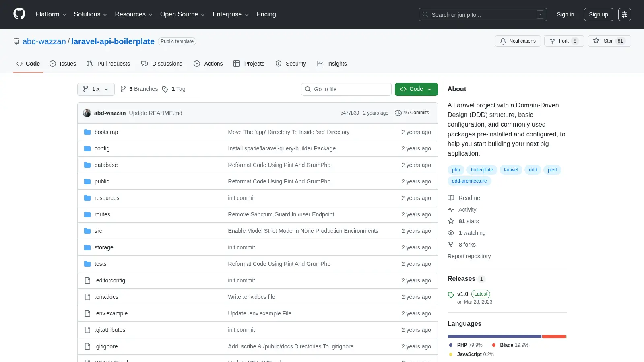This screenshot has width=644, height=362.
Task: Switch to the Discussions tab
Action: 162,64
